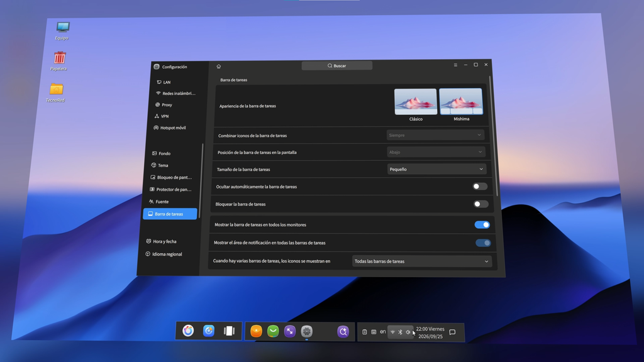
Task: Click the 'en' input method tray indicator
Action: (x=383, y=332)
